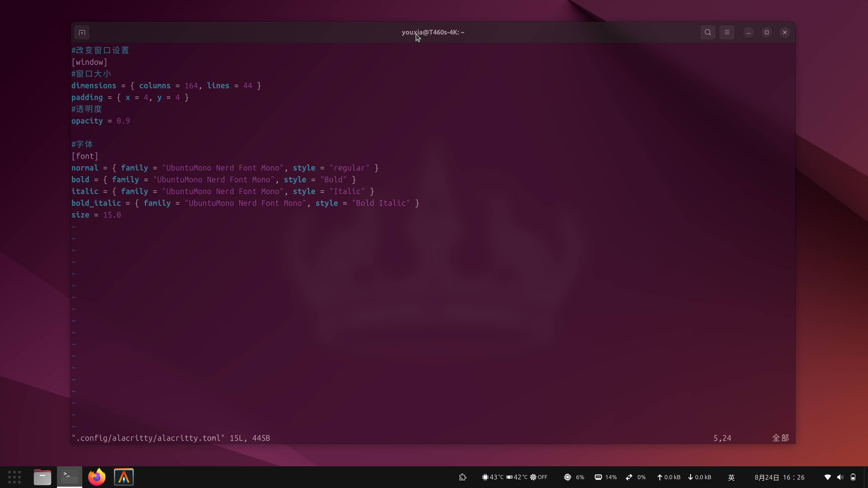Open terminal search
Viewport: 868px width, 488px height.
pyautogui.click(x=708, y=32)
